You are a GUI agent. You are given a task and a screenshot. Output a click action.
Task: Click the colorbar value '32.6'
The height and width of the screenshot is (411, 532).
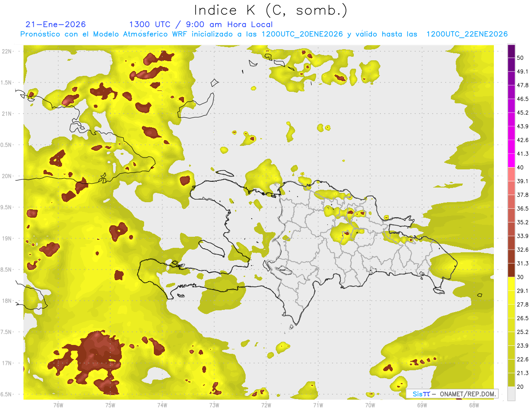pos(523,250)
